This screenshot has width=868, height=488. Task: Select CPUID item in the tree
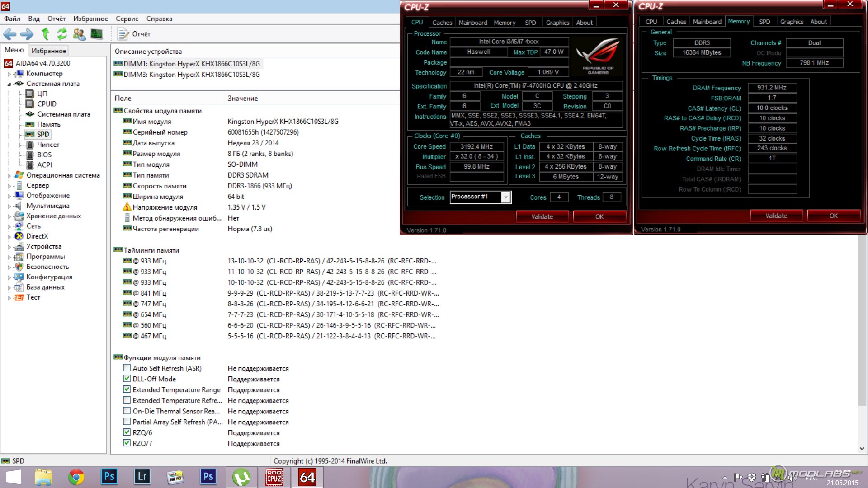[x=47, y=104]
